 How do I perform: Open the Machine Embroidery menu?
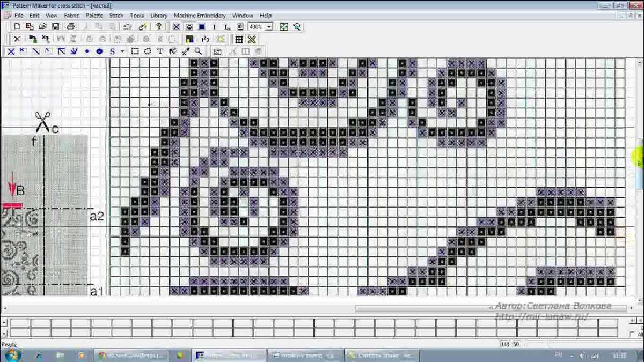click(200, 16)
